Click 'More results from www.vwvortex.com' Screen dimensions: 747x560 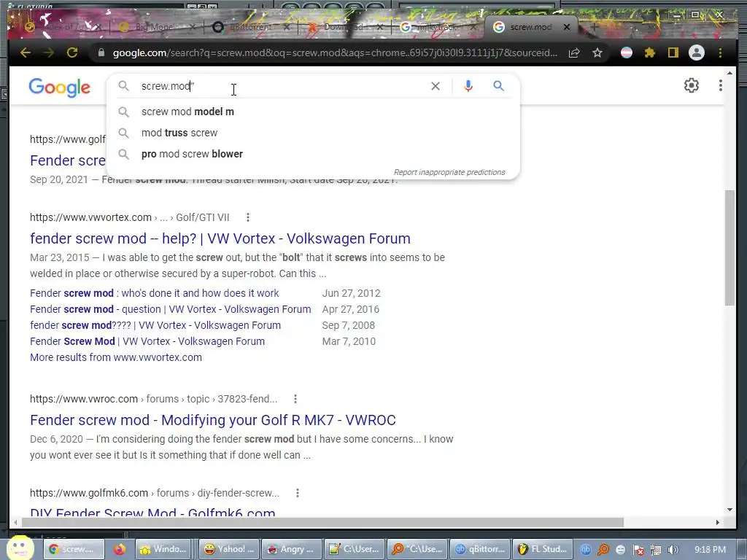(116, 357)
